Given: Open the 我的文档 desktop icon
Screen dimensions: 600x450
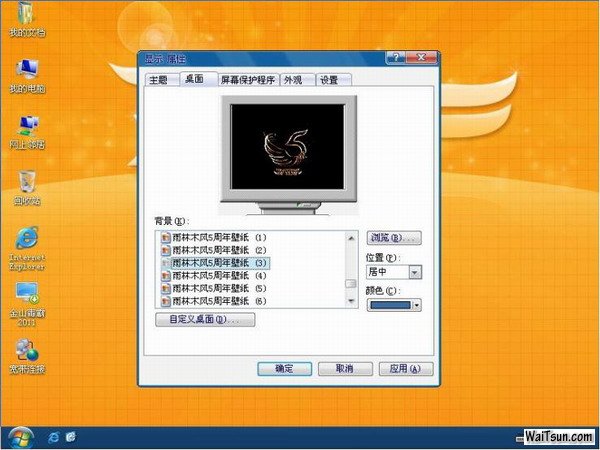Looking at the screenshot, I should pyautogui.click(x=26, y=17).
